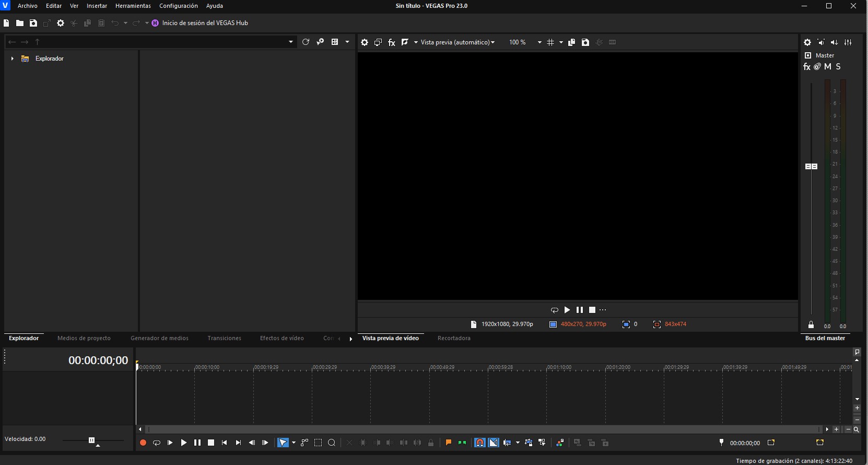
Task: Mute the Master bus with M
Action: point(828,67)
